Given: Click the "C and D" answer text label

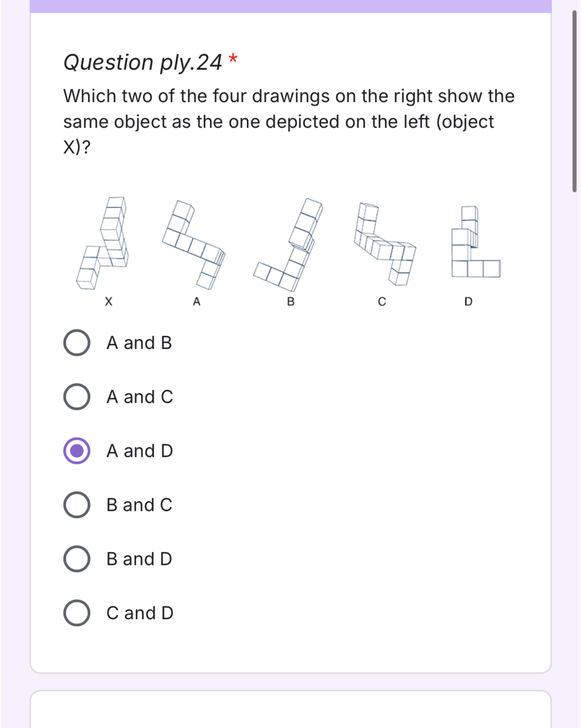Looking at the screenshot, I should (x=140, y=613).
